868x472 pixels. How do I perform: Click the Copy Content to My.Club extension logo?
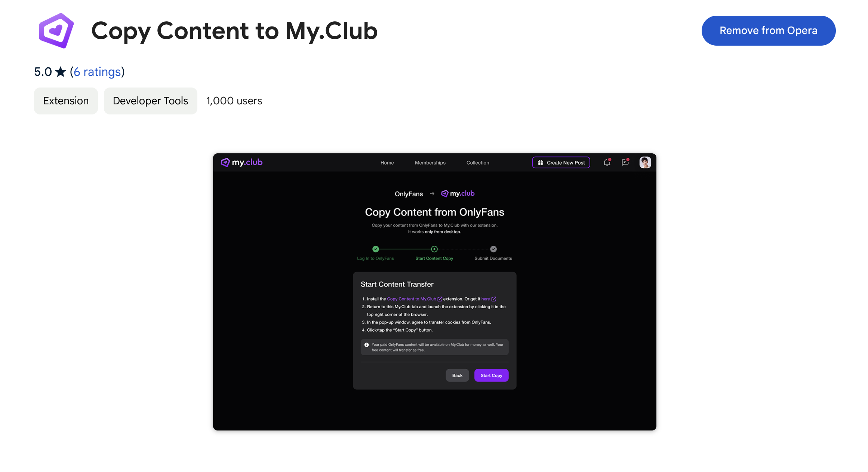click(56, 30)
